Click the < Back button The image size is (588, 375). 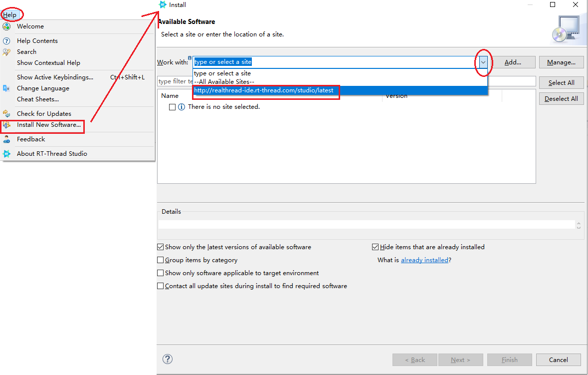[x=415, y=360]
